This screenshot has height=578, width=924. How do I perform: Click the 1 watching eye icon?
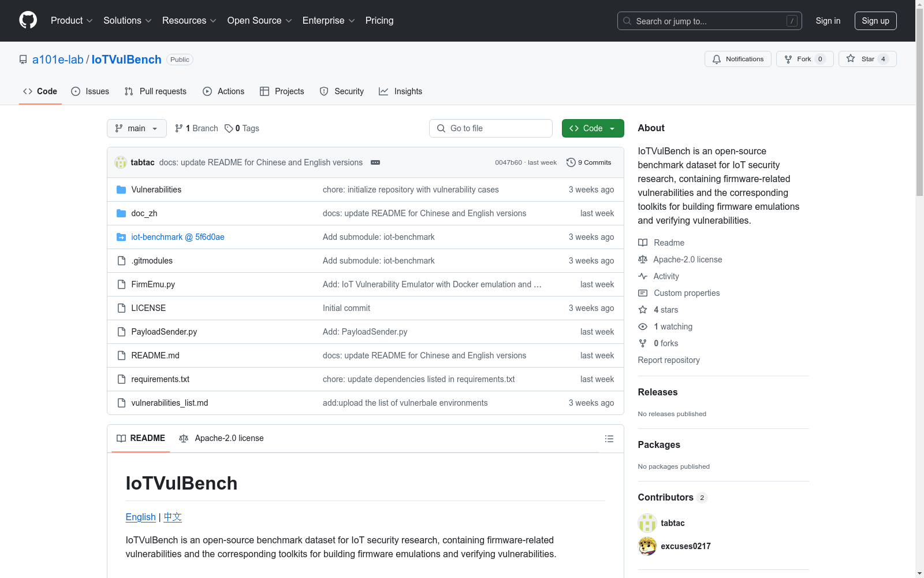643,327
